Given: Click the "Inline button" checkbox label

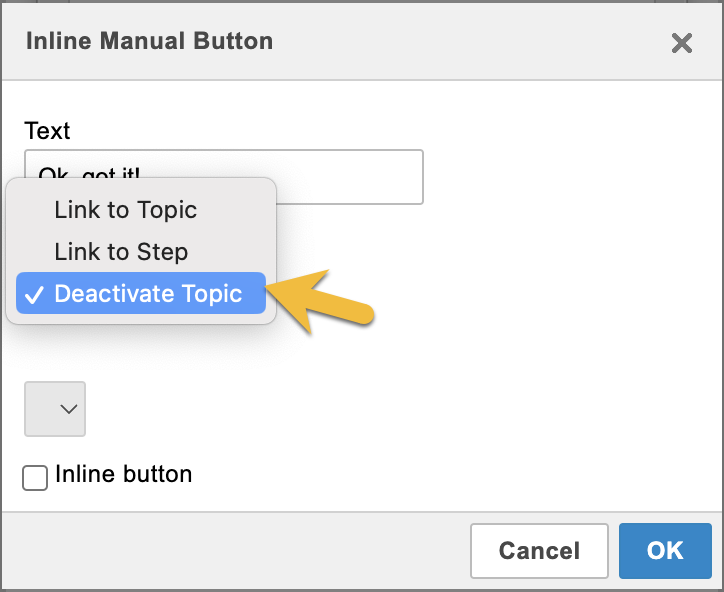Looking at the screenshot, I should point(124,474).
